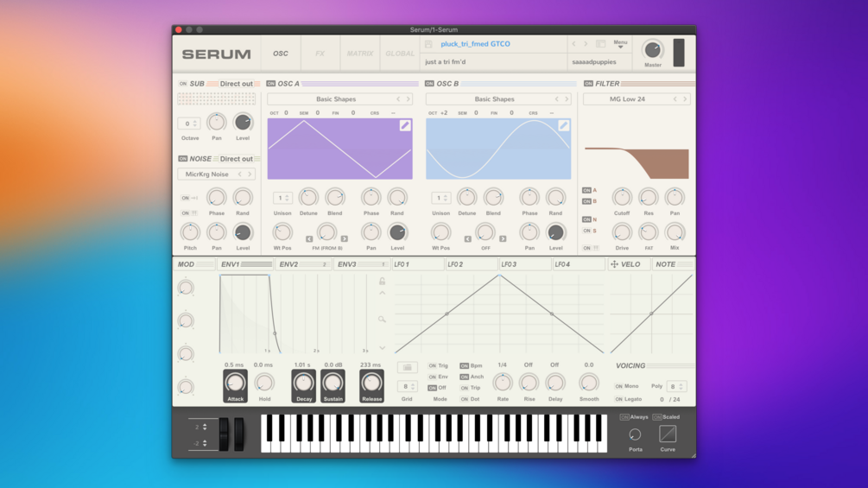
Task: Open the Menu dropdown
Action: click(620, 44)
